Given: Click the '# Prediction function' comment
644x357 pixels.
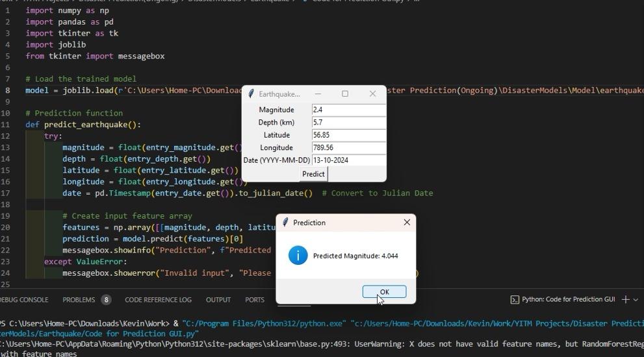Looking at the screenshot, I should (74, 113).
